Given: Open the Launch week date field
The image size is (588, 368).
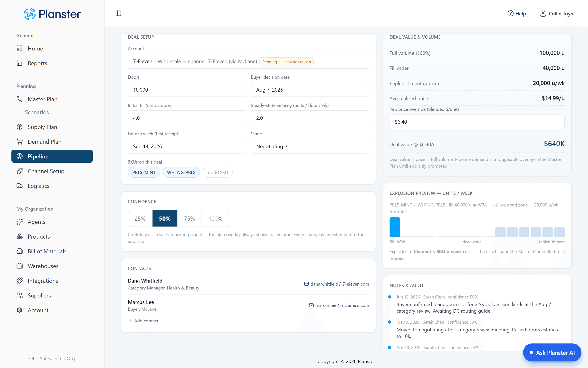Looking at the screenshot, I should point(187,146).
